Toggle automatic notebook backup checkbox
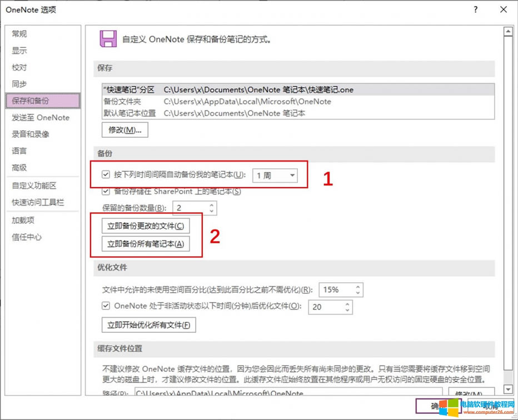The height and width of the screenshot is (420, 518). [x=106, y=174]
